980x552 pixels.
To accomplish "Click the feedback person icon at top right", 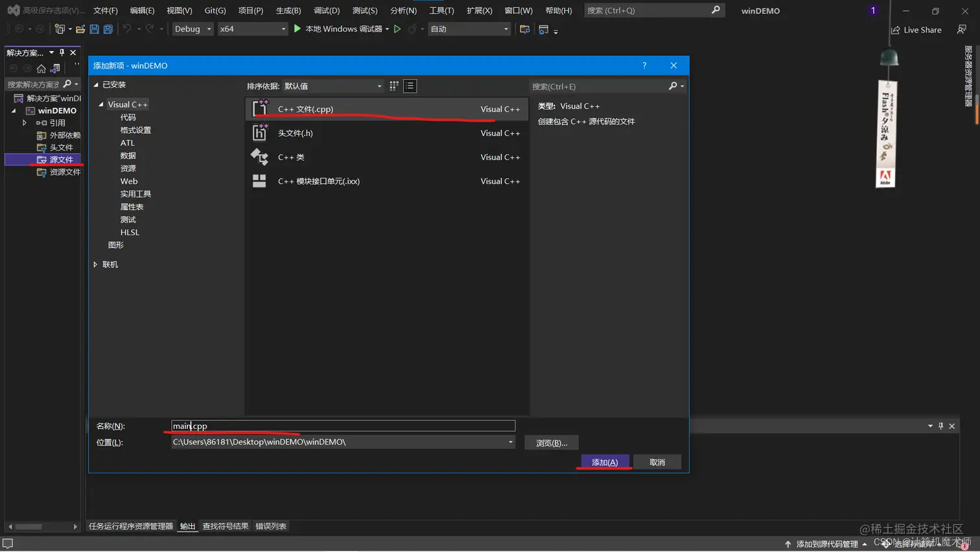I will (962, 29).
